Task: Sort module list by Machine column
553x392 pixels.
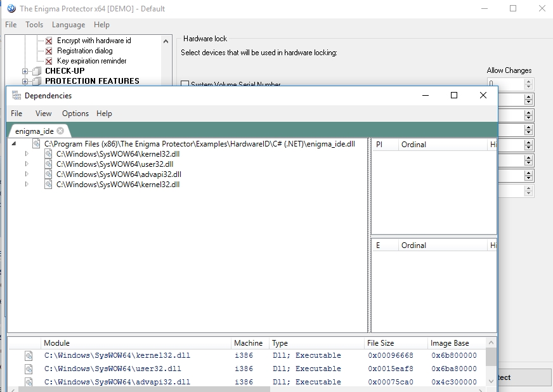Action: 250,343
